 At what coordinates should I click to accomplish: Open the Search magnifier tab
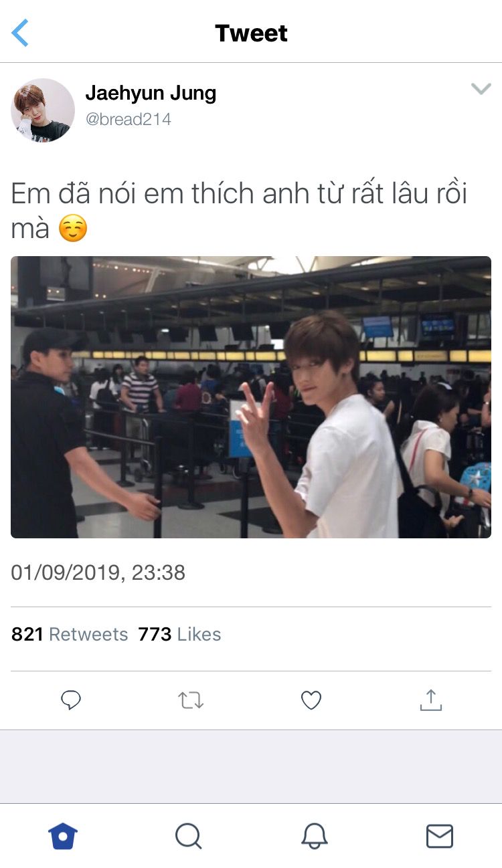[188, 836]
